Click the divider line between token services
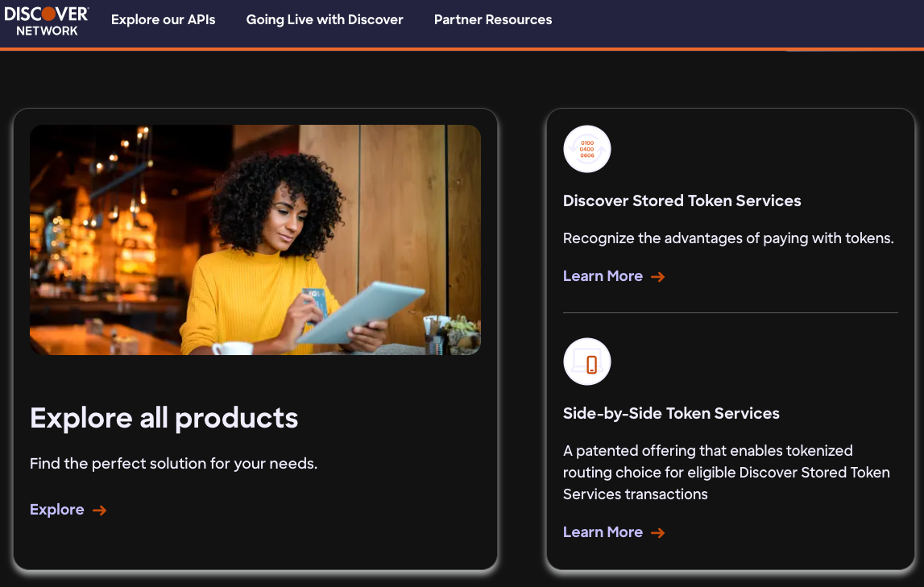The image size is (924, 587). tap(730, 312)
